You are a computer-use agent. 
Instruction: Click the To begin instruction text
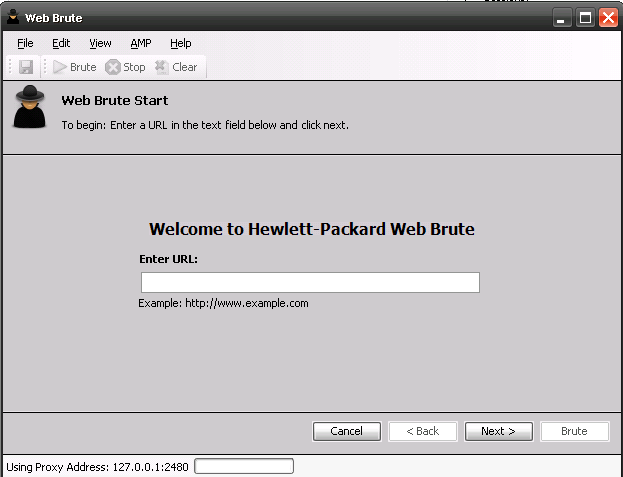pyautogui.click(x=205, y=125)
